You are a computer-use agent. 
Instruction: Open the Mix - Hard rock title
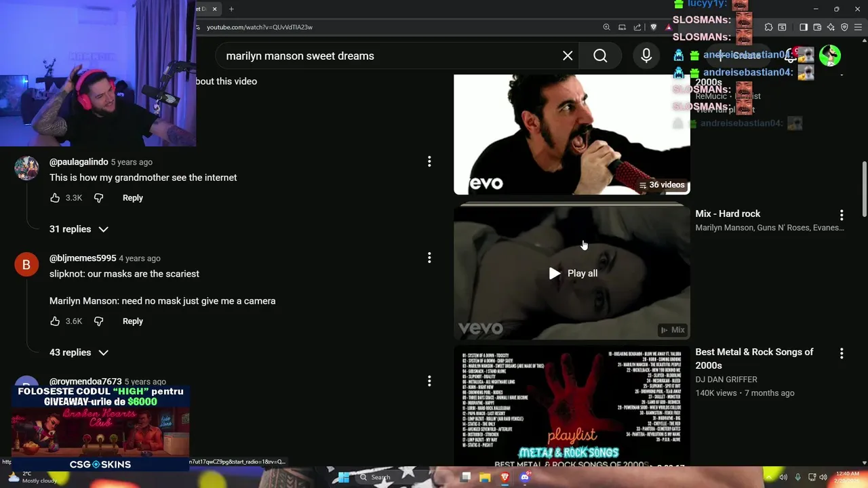[728, 213]
